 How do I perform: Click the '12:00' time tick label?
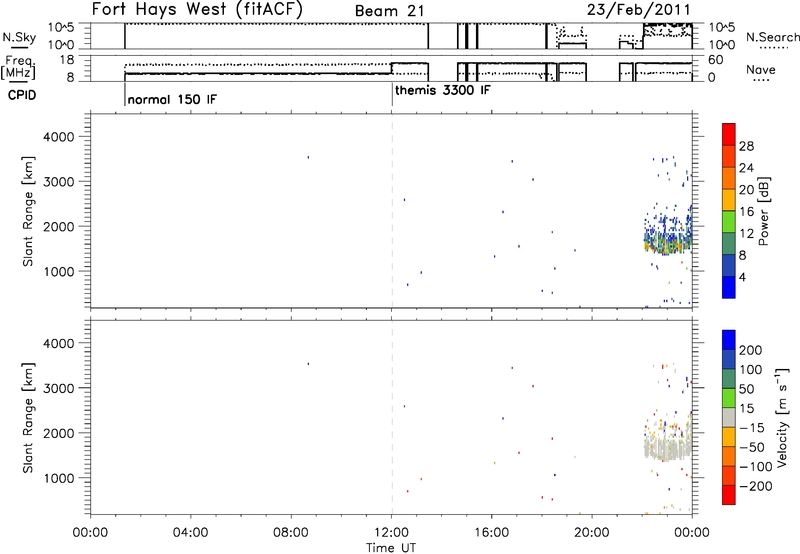tap(391, 533)
